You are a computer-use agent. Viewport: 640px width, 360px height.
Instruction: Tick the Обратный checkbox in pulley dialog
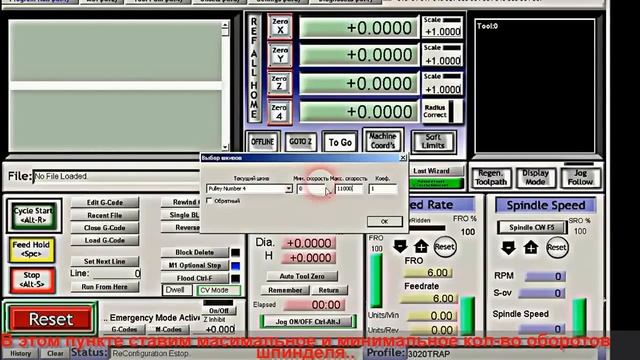209,201
